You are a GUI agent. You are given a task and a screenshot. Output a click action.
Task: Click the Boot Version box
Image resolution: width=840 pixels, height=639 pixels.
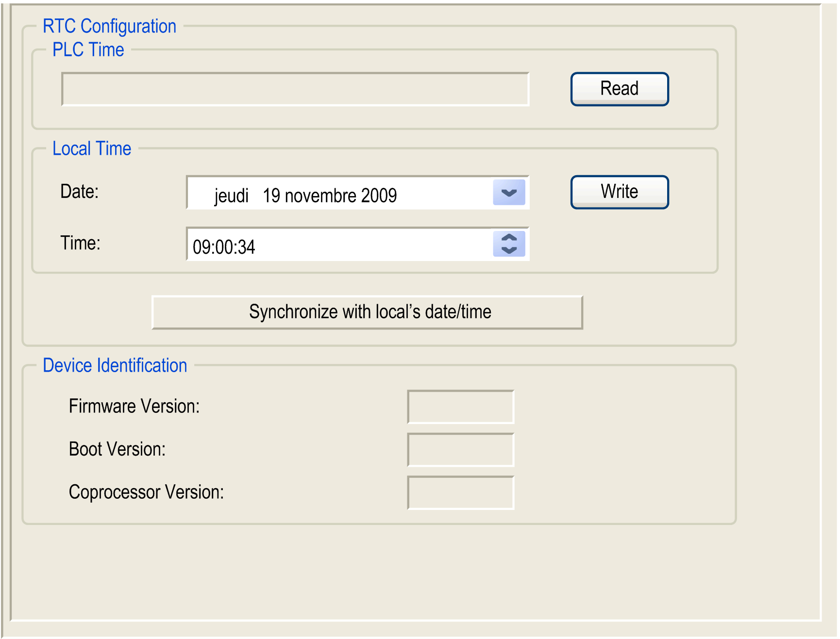pyautogui.click(x=460, y=450)
